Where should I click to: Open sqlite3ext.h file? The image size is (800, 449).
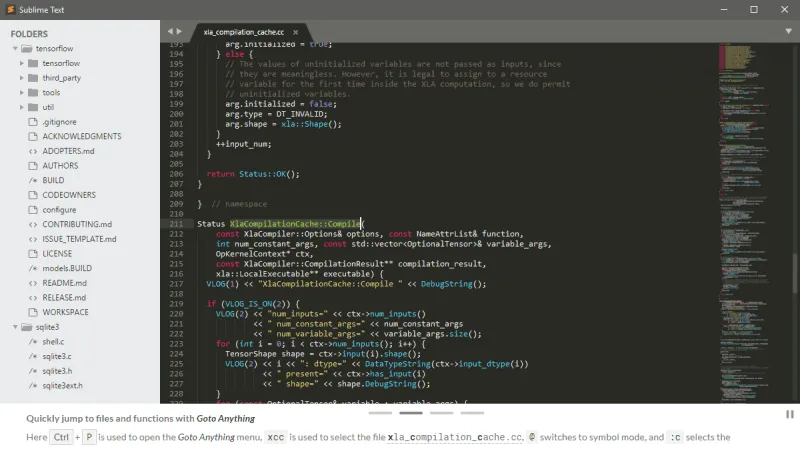tap(62, 386)
